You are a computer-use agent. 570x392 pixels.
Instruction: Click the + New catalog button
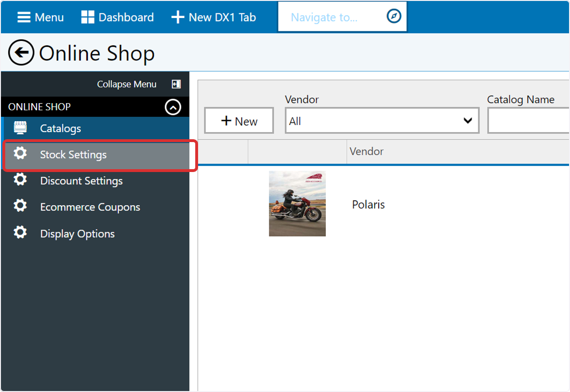point(239,121)
